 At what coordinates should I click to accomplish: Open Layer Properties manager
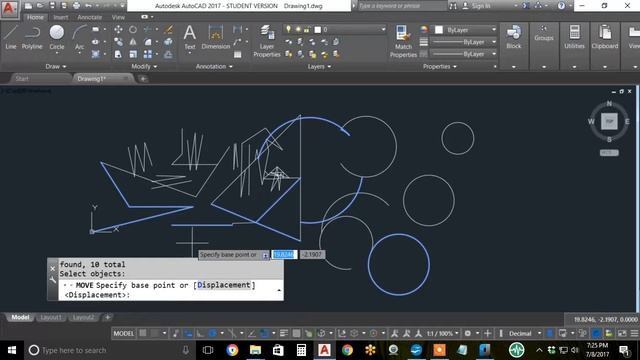pos(267,41)
